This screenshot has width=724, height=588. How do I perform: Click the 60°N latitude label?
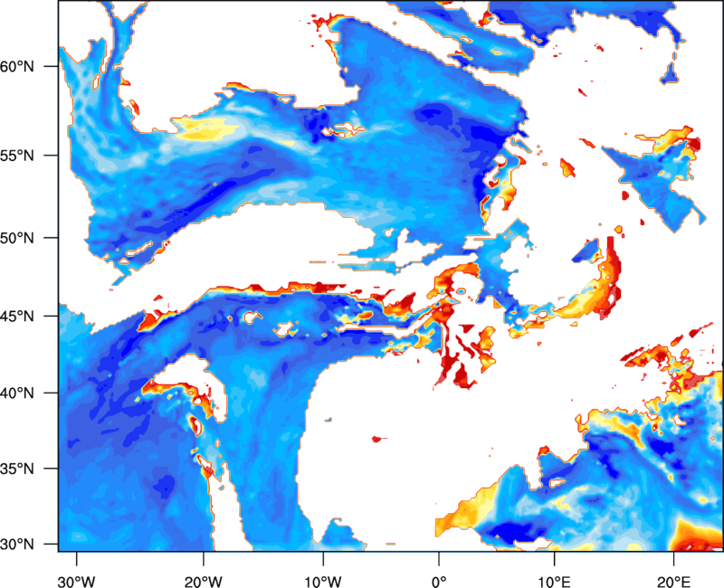[x=17, y=66]
